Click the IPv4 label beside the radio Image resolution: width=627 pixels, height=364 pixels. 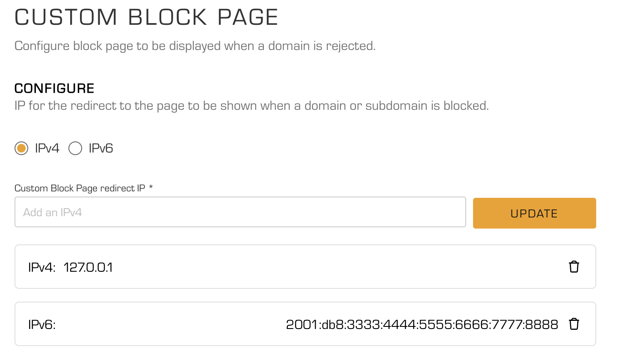coord(47,148)
